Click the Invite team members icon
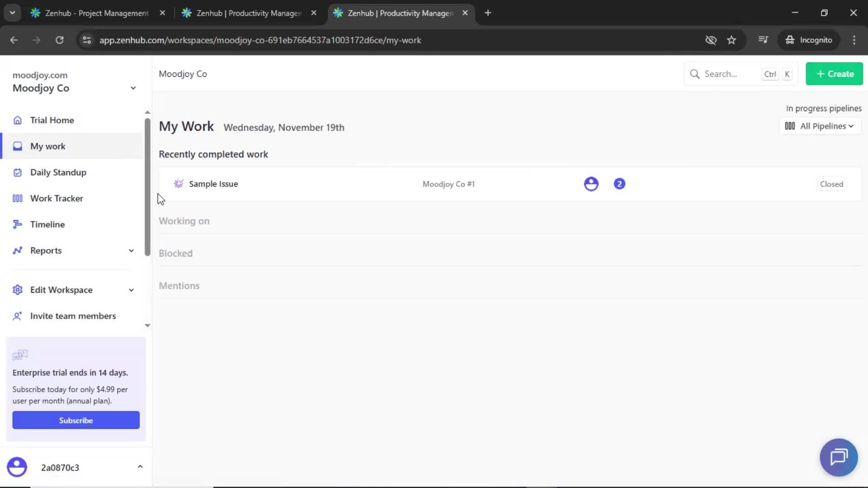This screenshot has width=868, height=488. 17,316
